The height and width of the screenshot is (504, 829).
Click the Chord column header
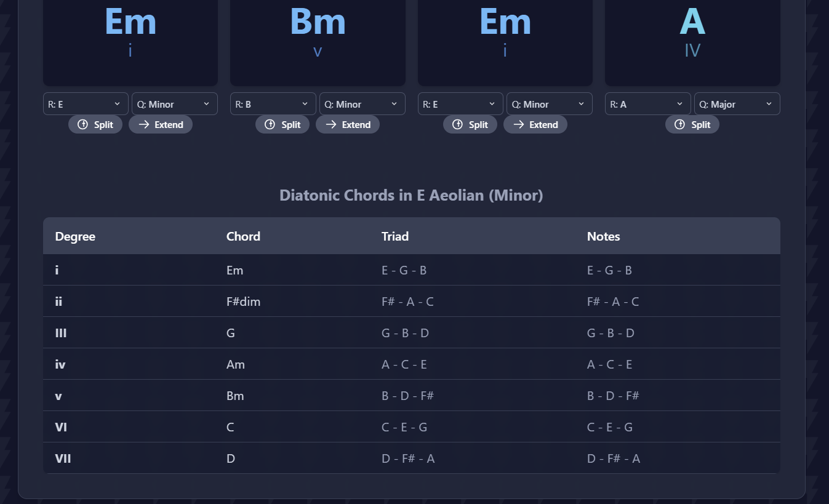point(243,236)
